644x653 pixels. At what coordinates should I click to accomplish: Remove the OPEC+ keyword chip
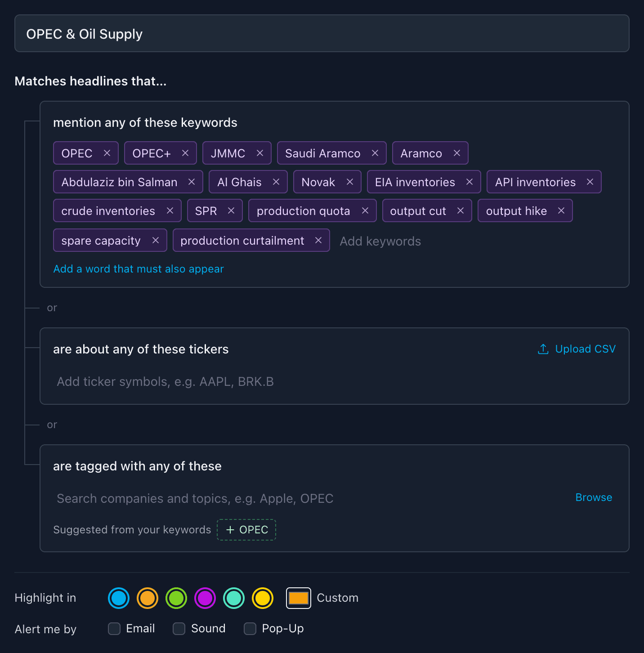[185, 153]
